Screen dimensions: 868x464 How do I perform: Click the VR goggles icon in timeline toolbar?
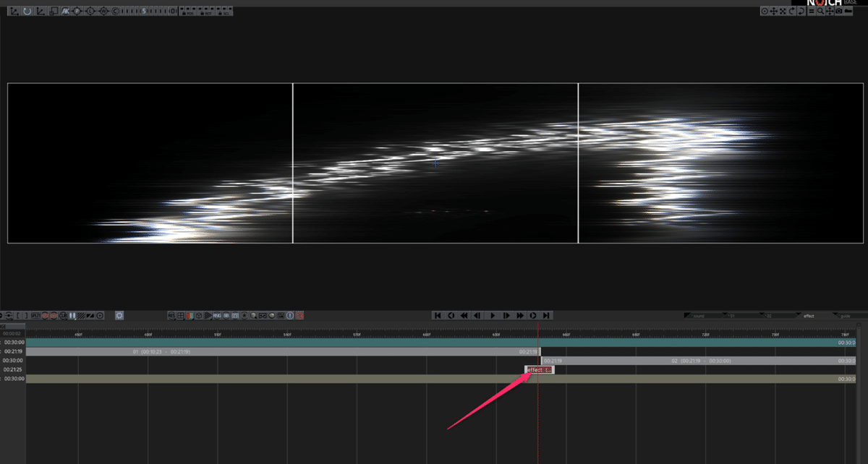click(263, 315)
